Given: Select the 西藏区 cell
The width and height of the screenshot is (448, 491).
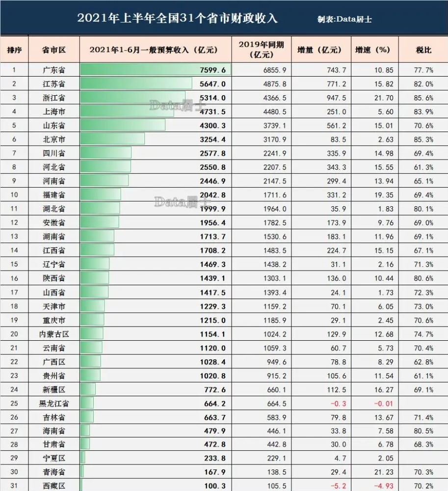Looking at the screenshot, I should 54,486.
